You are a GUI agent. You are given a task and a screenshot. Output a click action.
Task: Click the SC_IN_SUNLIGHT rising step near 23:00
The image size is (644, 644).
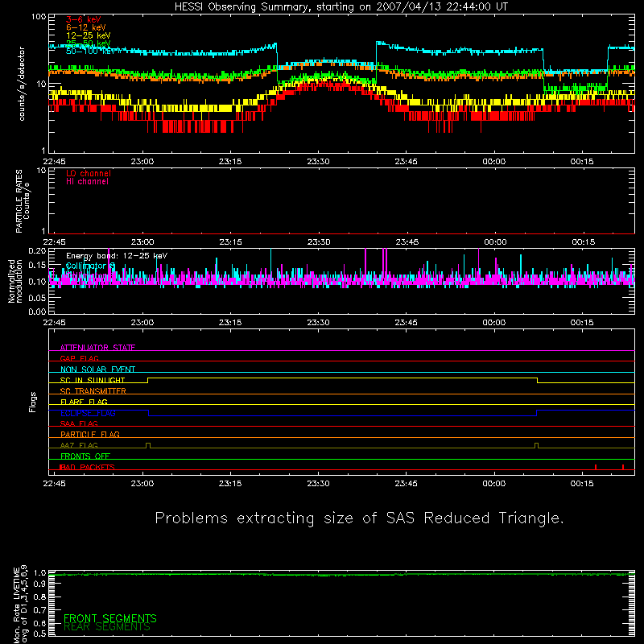148,380
